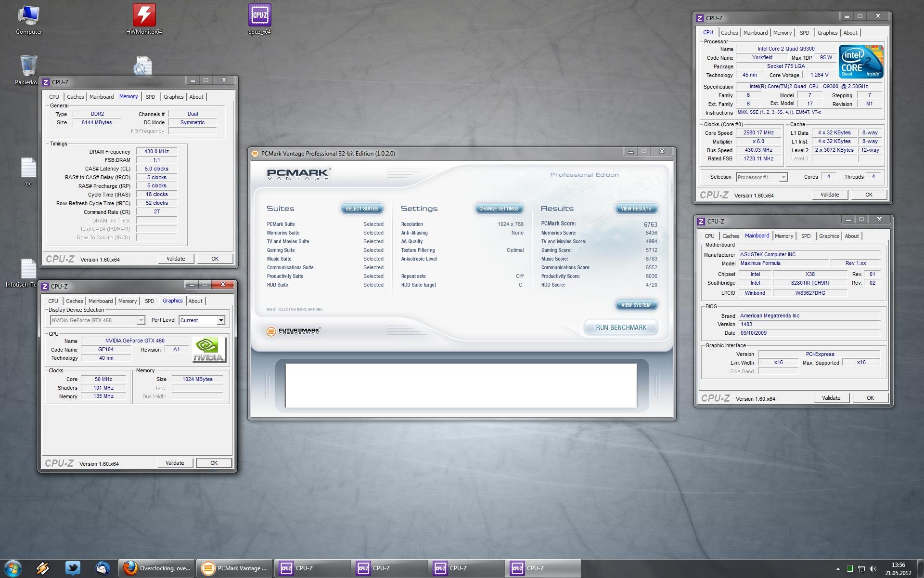Open the HWMonitor64 desktop shortcut
Image resolution: width=924 pixels, height=578 pixels.
(x=144, y=19)
